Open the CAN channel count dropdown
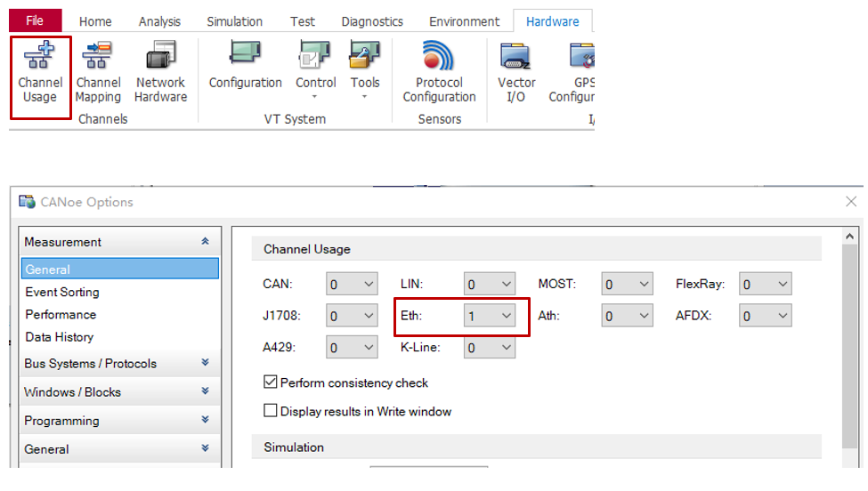Screen dimensions: 868x491 click(352, 285)
